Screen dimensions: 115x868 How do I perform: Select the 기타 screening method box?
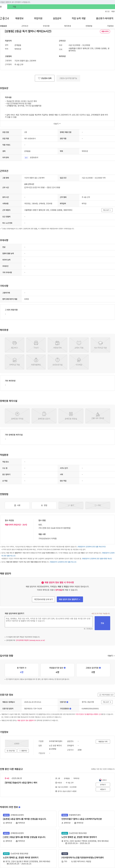(x=98, y=505)
